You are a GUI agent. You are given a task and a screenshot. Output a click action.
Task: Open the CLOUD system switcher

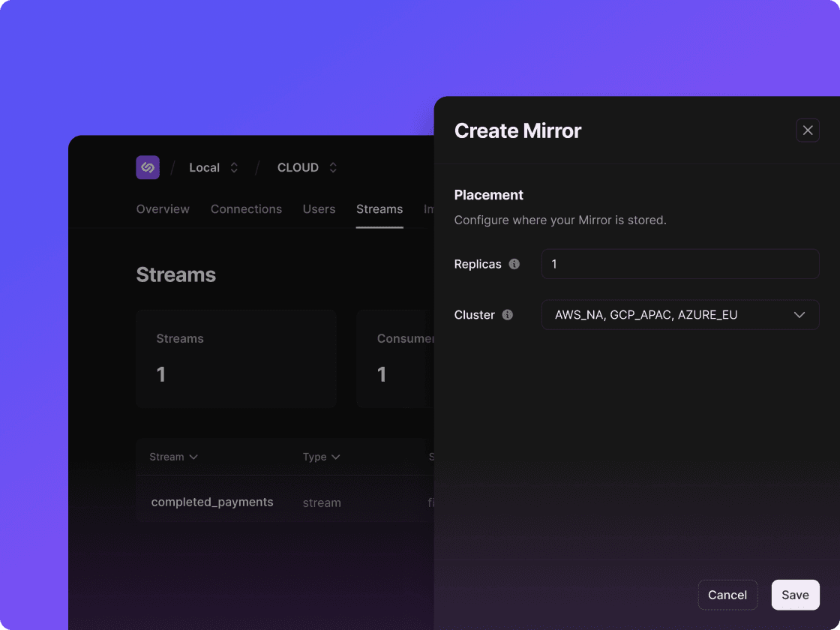[307, 168]
